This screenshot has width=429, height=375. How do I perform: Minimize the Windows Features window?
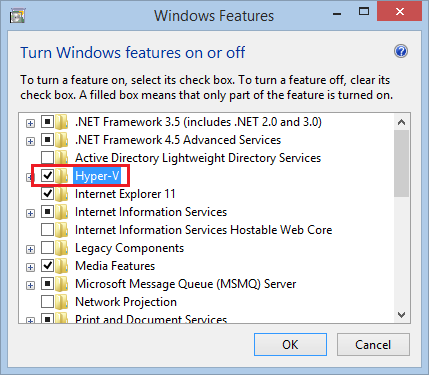(x=337, y=13)
